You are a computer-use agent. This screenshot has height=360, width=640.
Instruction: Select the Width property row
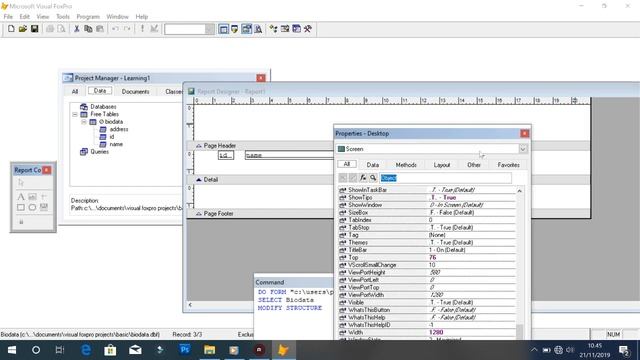[427, 332]
